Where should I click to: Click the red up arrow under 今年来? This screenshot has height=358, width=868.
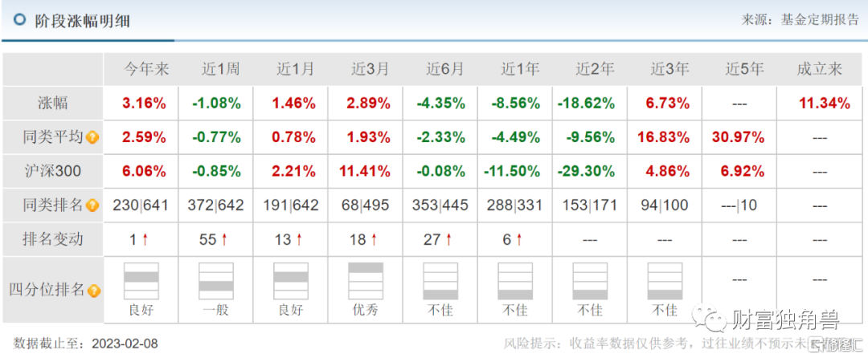pyautogui.click(x=145, y=240)
